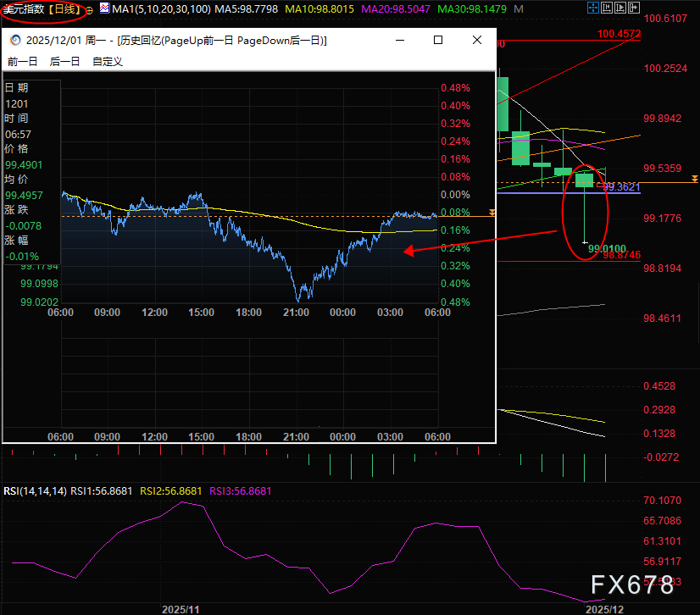Viewport: 700px width, 615px height.
Task: Click the RSI(14,14,14) indicator settings label
Action: (35, 490)
